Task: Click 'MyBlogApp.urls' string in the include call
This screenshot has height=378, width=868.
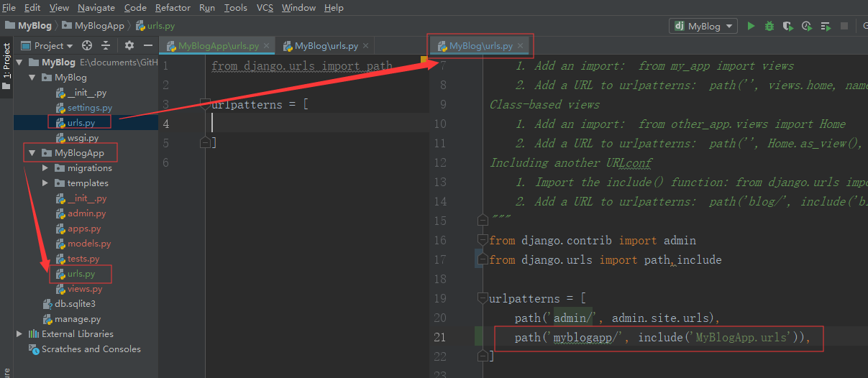Action: [741, 337]
